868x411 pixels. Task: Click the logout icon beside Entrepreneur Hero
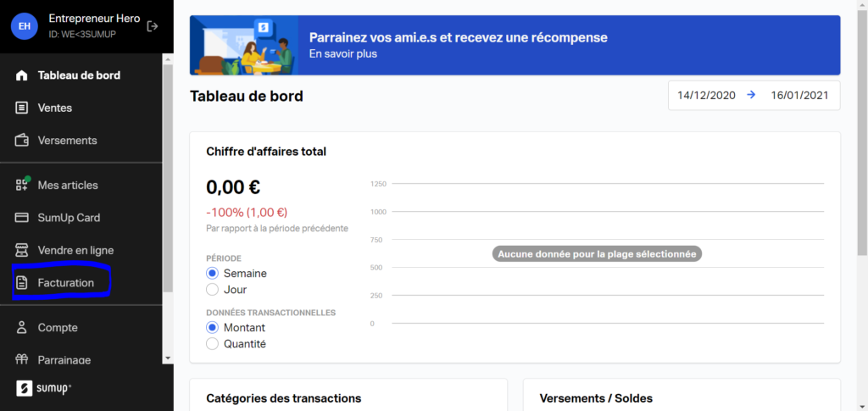coord(153,26)
